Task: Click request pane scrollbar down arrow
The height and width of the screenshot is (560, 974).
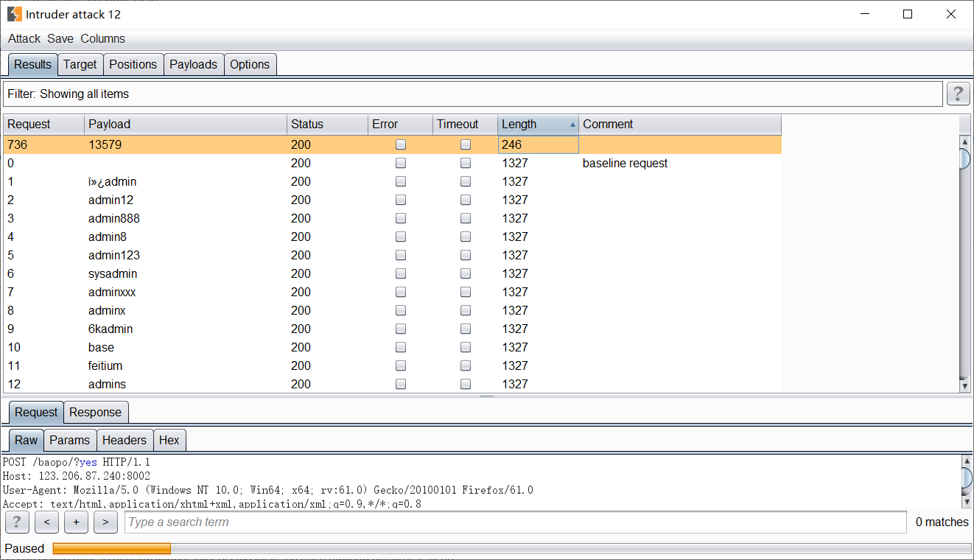Action: (967, 503)
